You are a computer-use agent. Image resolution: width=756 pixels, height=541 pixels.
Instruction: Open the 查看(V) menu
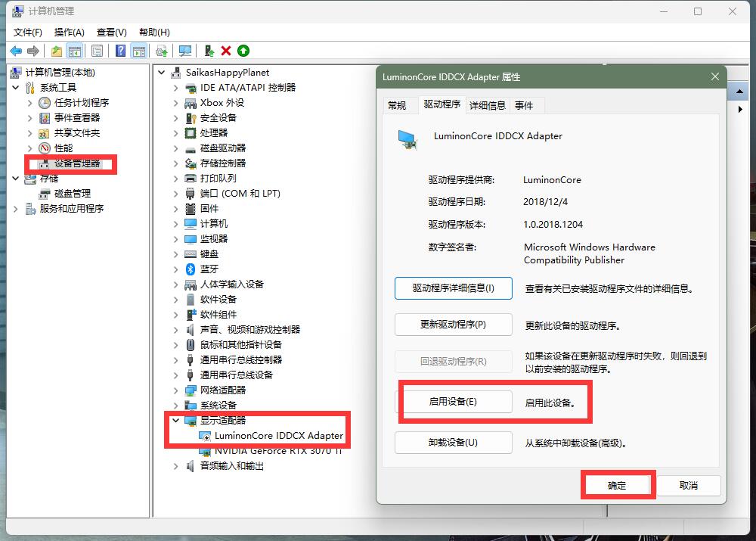pyautogui.click(x=110, y=32)
